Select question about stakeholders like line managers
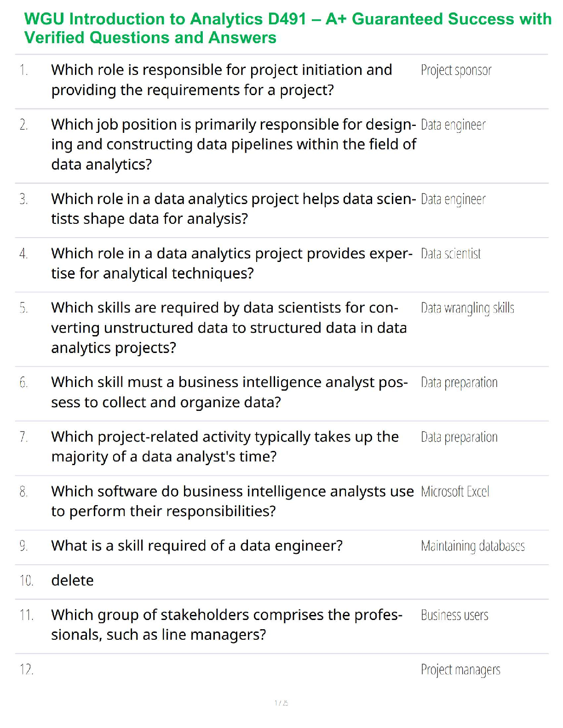 [x=226, y=625]
